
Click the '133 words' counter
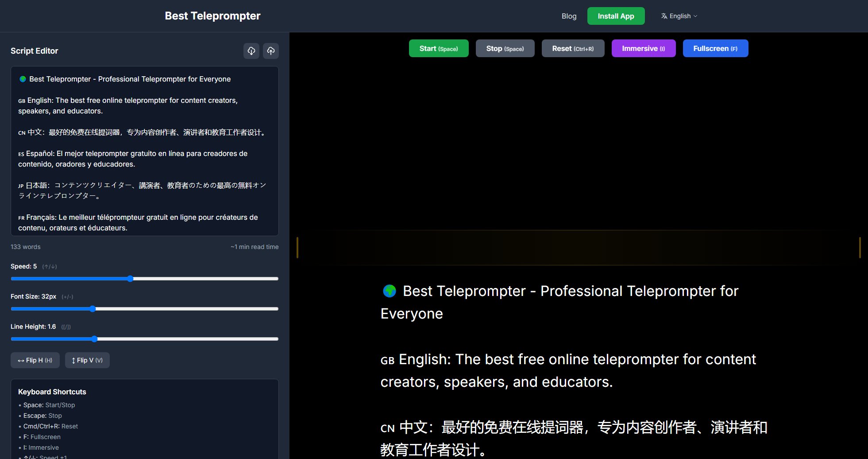[26, 247]
